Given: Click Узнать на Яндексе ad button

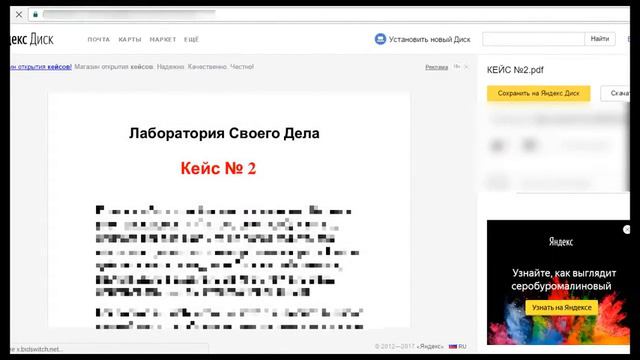Looking at the screenshot, I should [x=562, y=308].
